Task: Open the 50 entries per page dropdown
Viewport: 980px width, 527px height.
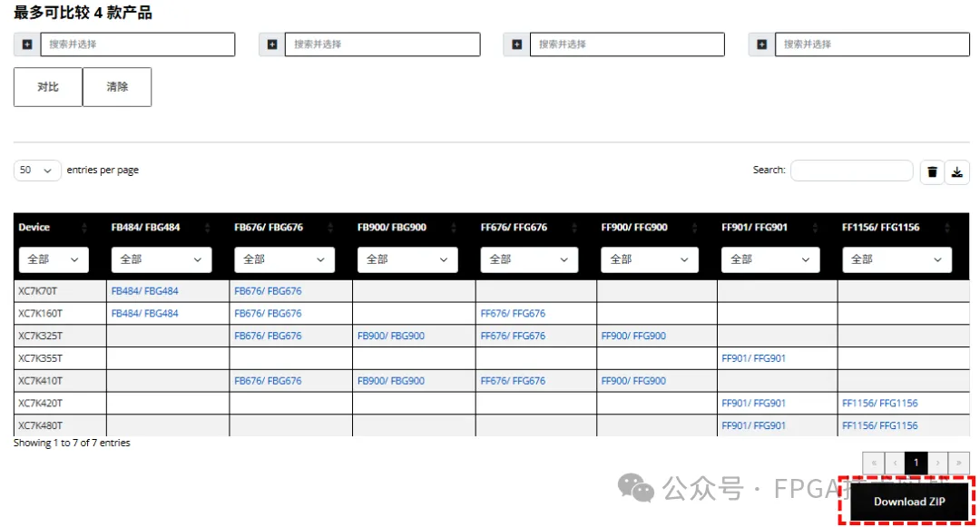Action: (37, 171)
